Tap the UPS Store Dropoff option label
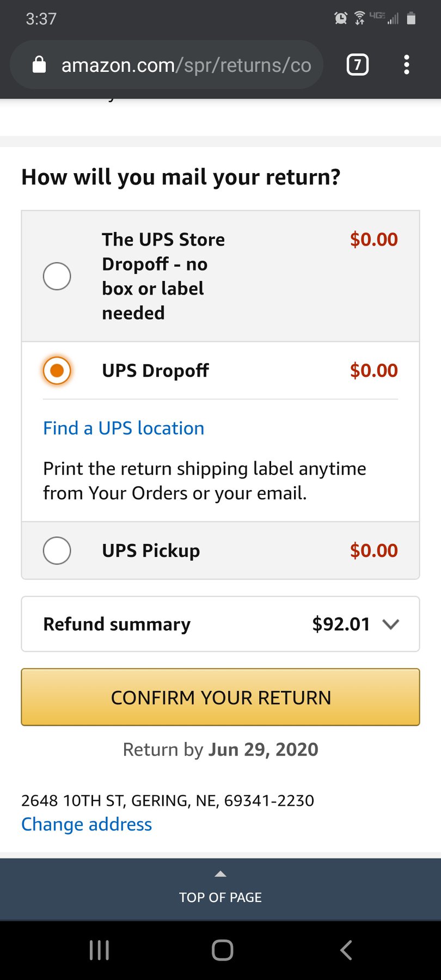The image size is (441, 980). click(163, 276)
